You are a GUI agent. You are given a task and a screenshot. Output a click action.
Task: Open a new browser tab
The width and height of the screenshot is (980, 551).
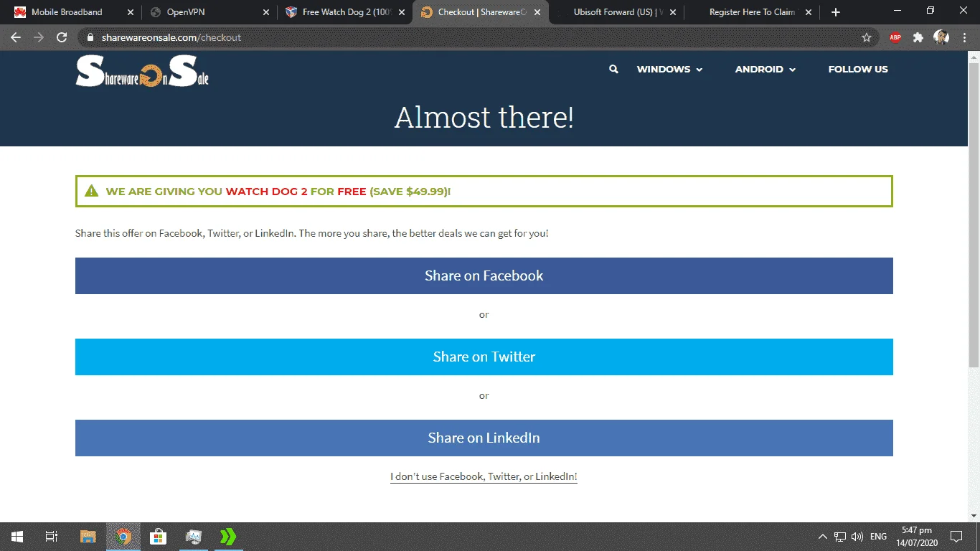(x=835, y=12)
